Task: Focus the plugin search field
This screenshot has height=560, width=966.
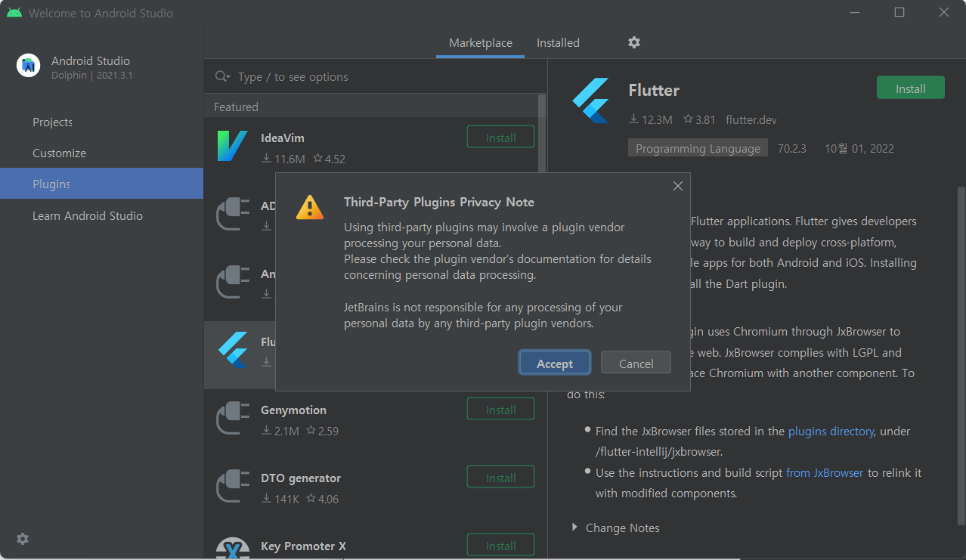Action: [x=376, y=76]
